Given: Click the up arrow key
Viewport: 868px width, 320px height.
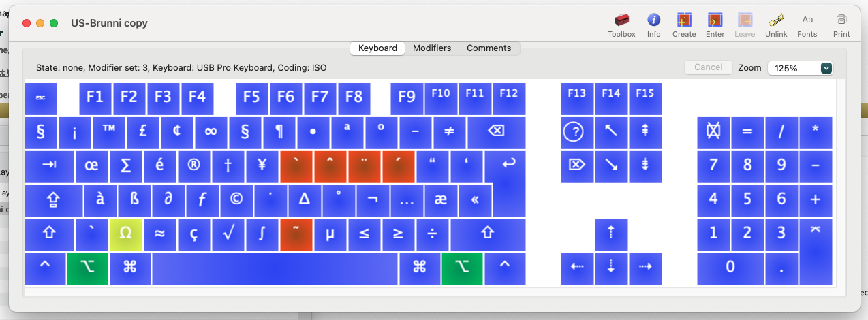Looking at the screenshot, I should (x=611, y=235).
